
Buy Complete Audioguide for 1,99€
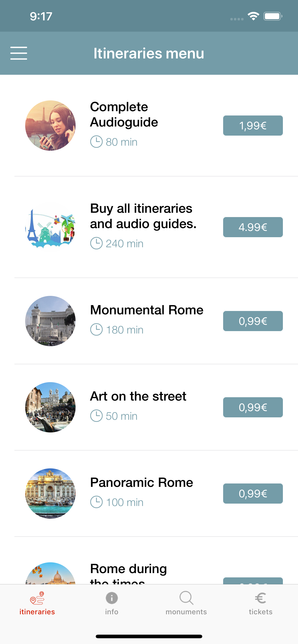253,126
